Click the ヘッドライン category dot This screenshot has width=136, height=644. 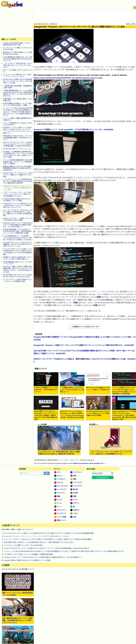[x=71, y=472]
